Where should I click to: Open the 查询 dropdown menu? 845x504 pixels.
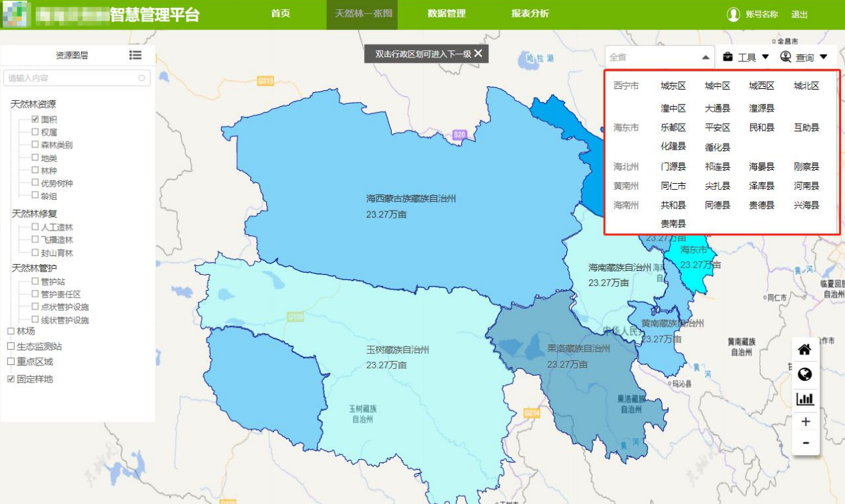pos(804,57)
